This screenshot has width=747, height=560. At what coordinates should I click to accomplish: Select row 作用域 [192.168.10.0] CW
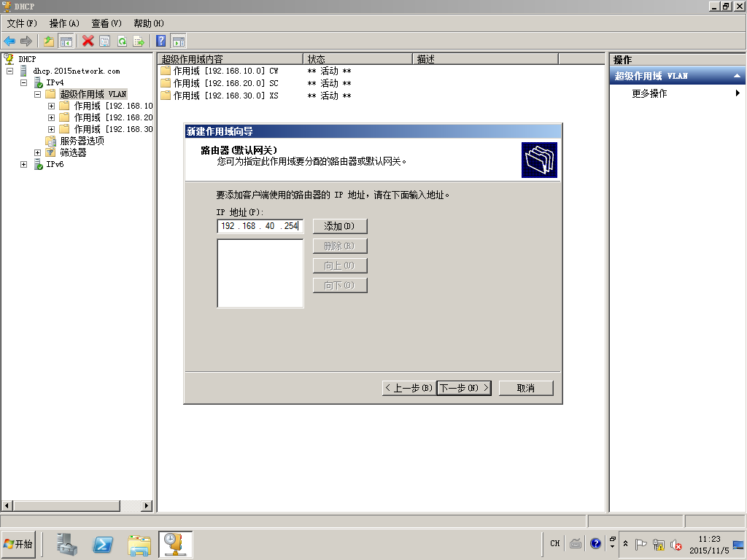tap(226, 71)
